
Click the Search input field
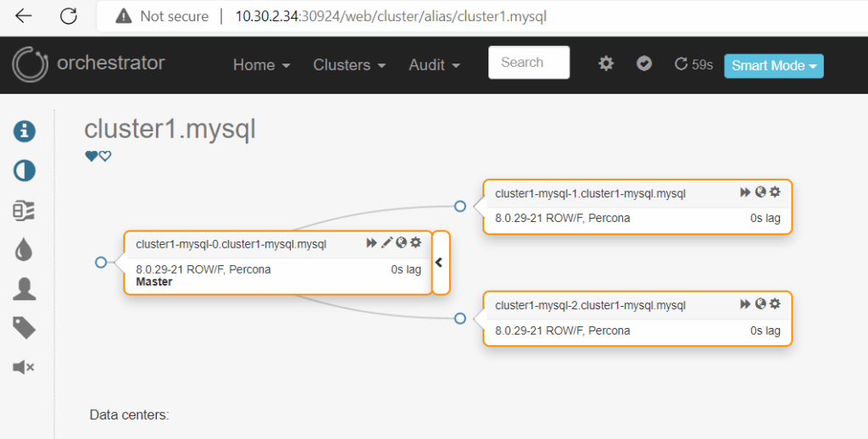(529, 63)
